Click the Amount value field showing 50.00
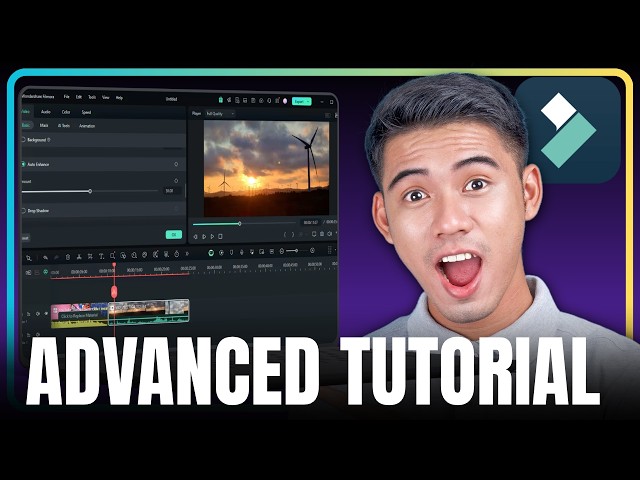Image resolution: width=640 pixels, height=480 pixels. point(170,191)
